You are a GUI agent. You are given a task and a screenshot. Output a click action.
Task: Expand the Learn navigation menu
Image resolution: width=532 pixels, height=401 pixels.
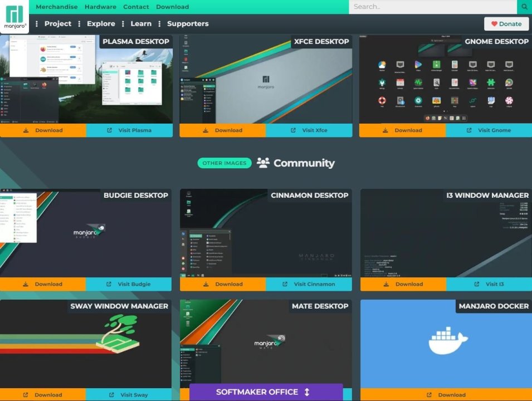(x=141, y=24)
